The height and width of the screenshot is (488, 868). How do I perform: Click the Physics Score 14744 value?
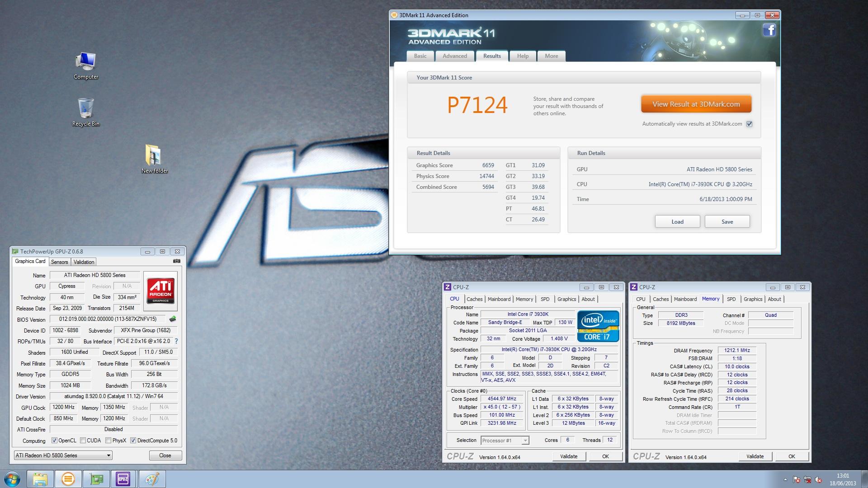[486, 176]
